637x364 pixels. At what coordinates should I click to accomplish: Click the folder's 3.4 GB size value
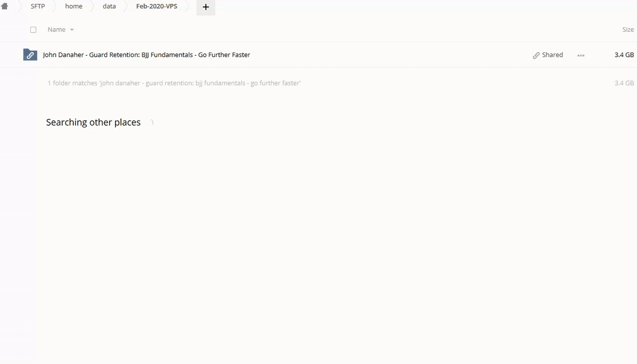(x=624, y=55)
